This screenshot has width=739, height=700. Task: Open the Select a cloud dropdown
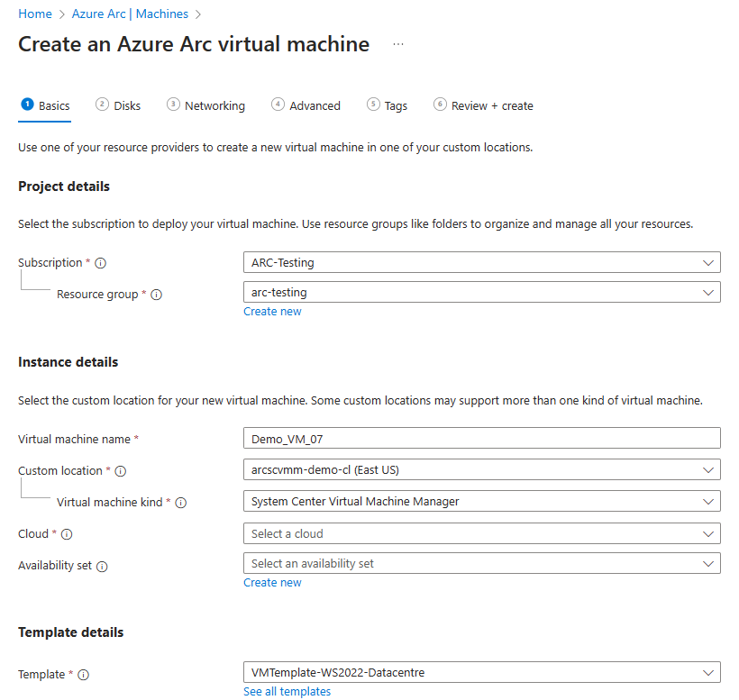tap(481, 533)
